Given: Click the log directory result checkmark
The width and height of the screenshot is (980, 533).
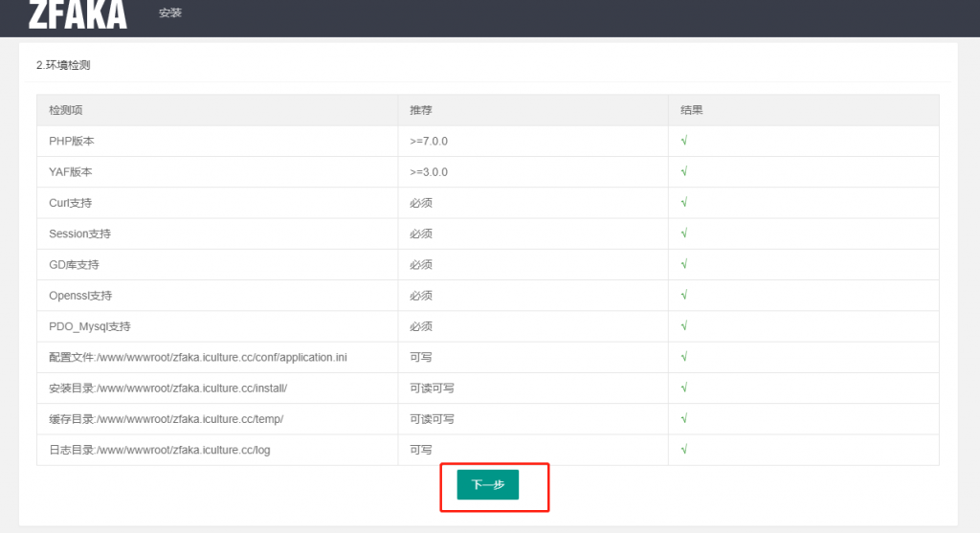Looking at the screenshot, I should (684, 450).
